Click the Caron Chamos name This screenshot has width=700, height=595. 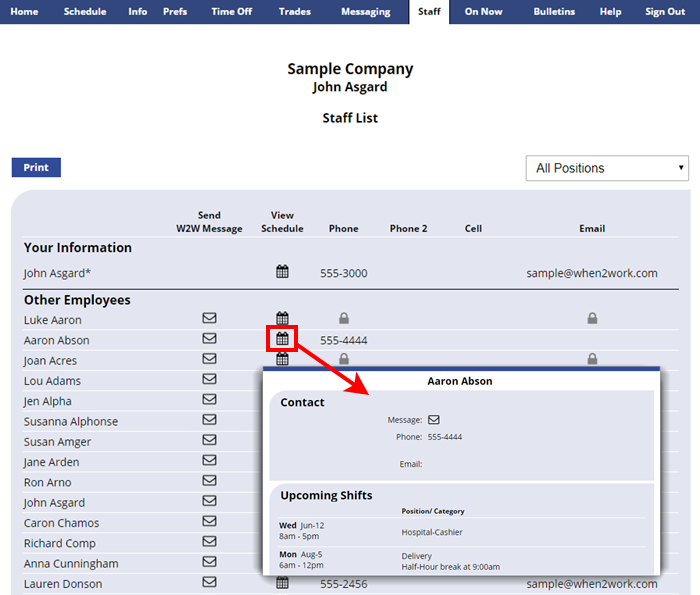62,523
